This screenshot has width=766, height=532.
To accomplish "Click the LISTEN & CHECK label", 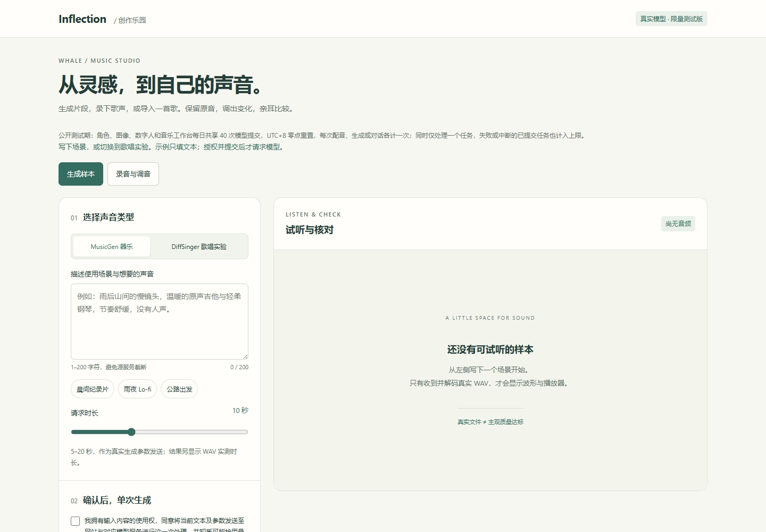I will point(313,214).
